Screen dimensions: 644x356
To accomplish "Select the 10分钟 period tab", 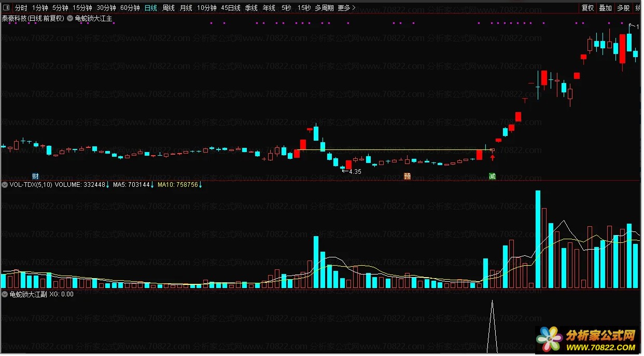I will 206,8.
